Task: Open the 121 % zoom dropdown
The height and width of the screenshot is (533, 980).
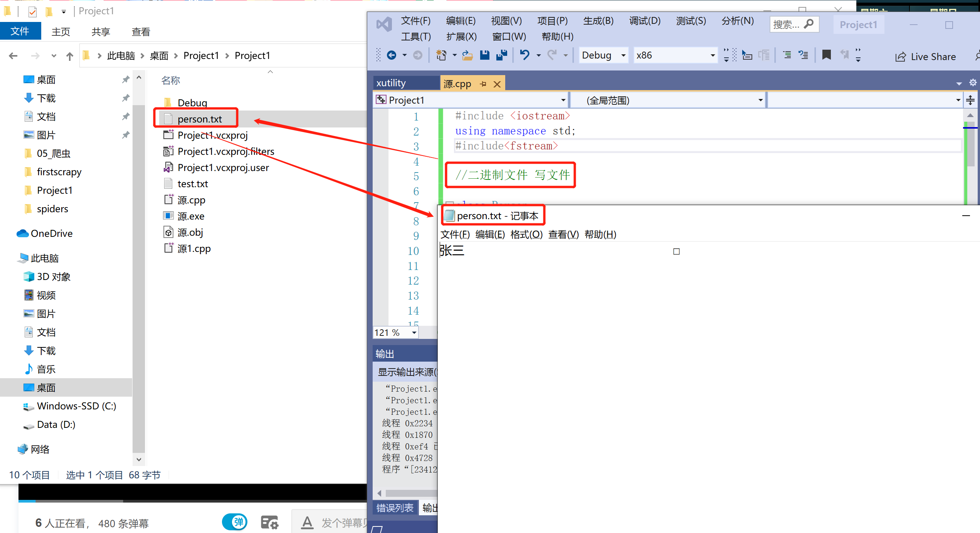Action: pos(414,333)
